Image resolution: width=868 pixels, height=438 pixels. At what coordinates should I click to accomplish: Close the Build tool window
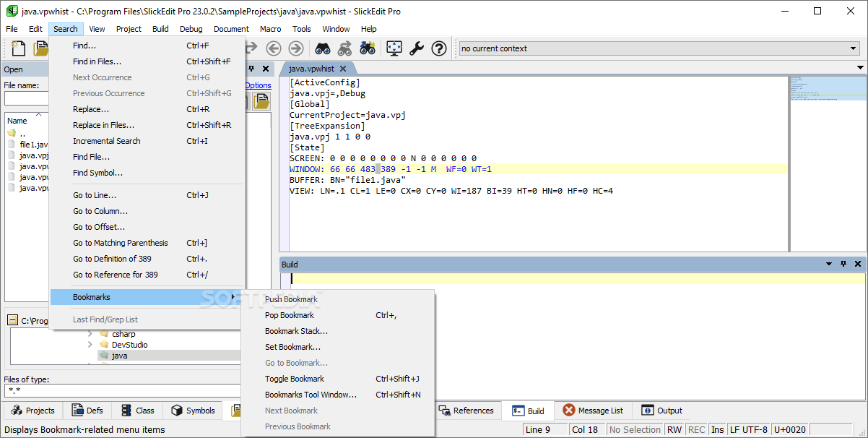[858, 264]
